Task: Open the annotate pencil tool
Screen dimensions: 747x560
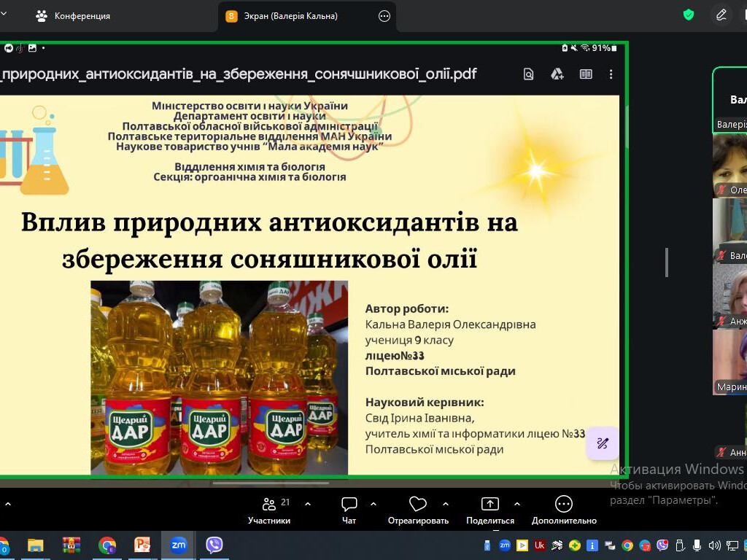Action: 721,15
